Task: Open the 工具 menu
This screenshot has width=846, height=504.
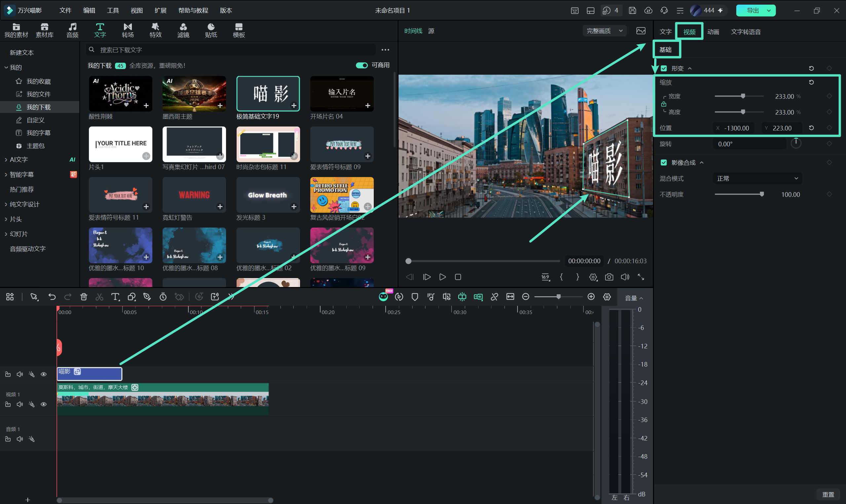Action: coord(113,11)
